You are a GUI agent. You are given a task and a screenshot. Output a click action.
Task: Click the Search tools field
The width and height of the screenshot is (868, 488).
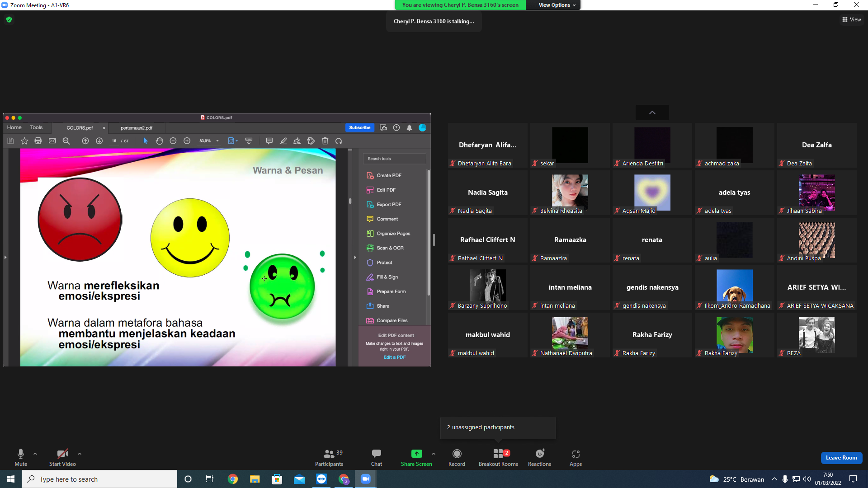(394, 159)
